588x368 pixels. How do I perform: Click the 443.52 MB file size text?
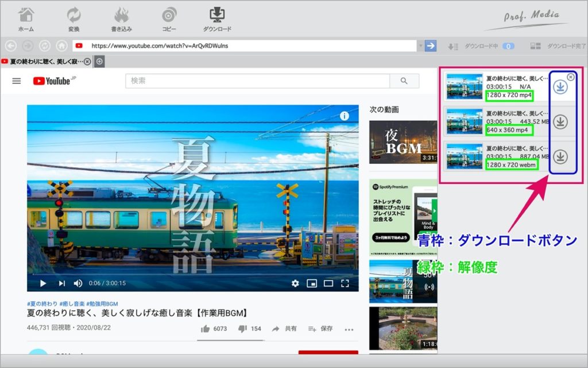[535, 121]
